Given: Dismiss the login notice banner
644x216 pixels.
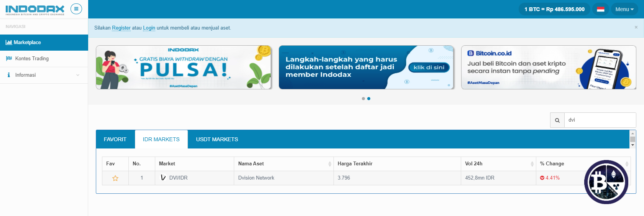Looking at the screenshot, I should click(x=636, y=27).
